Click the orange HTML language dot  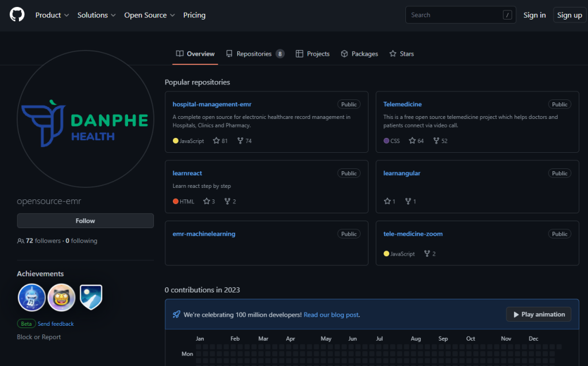tap(176, 201)
